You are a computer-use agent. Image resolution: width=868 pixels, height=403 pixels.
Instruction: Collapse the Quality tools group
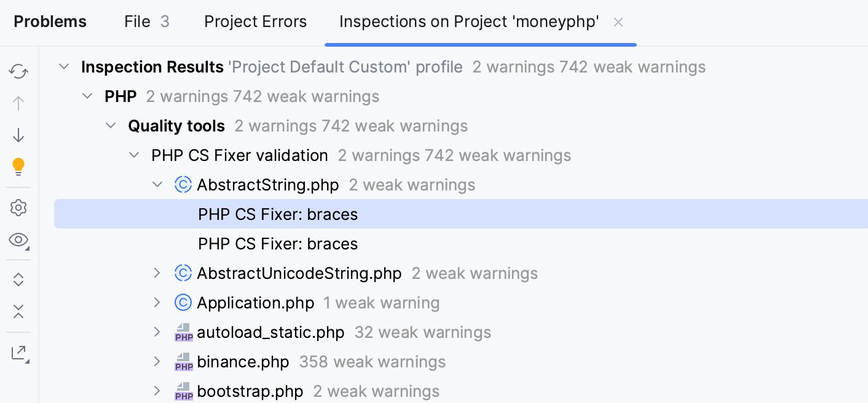coord(111,125)
